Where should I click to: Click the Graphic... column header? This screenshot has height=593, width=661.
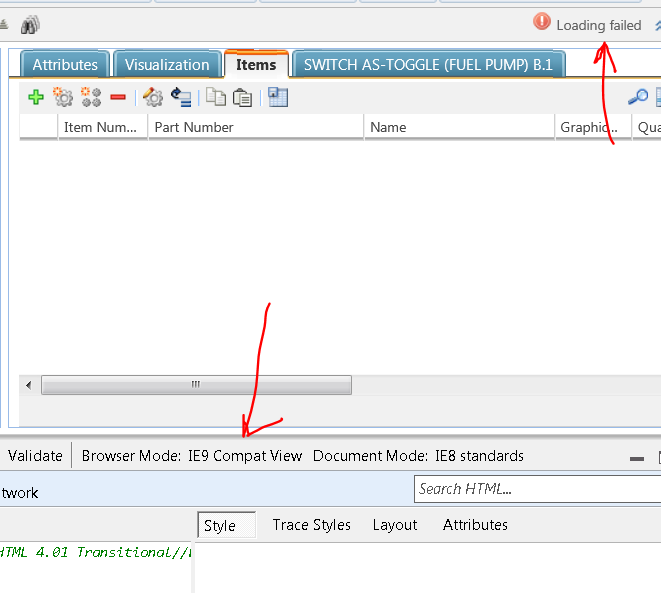point(593,127)
